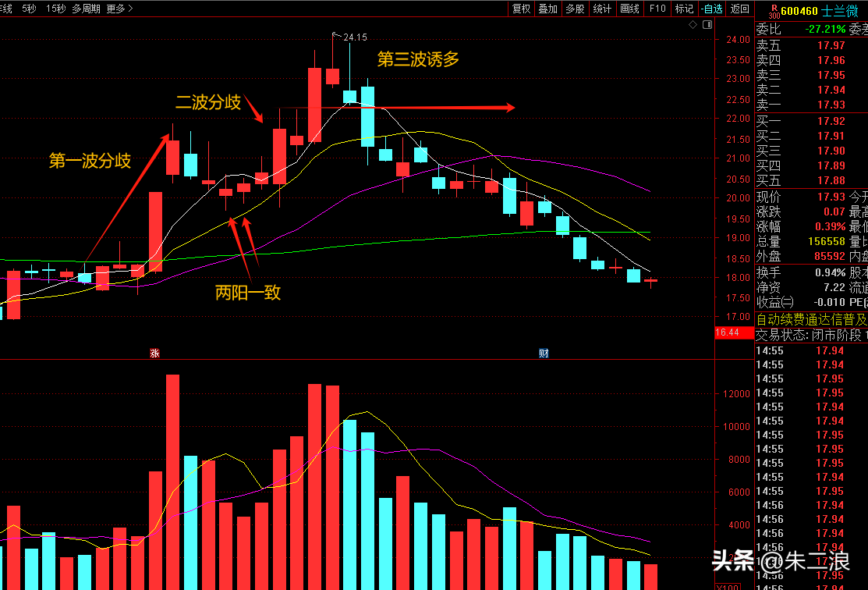Click the 24.15 high price flag marker
Viewport: 868px width, 590px height.
pos(337,36)
